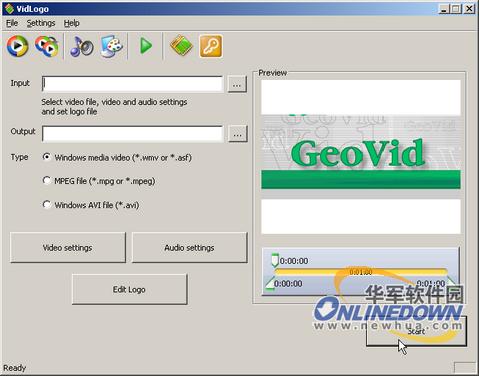The width and height of the screenshot is (479, 376).
Task: Click the Ready status bar text
Action: (x=15, y=368)
